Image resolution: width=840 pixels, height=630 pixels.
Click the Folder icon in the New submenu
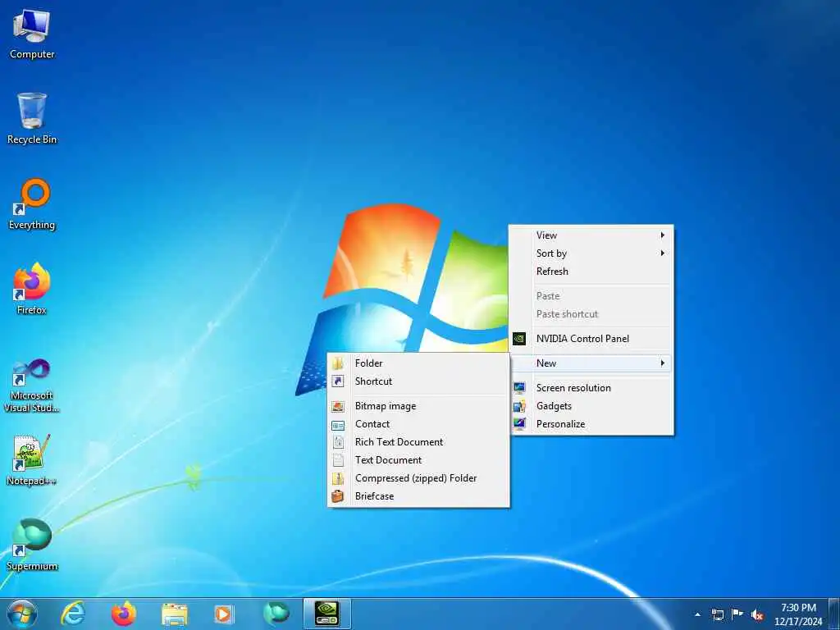point(337,363)
